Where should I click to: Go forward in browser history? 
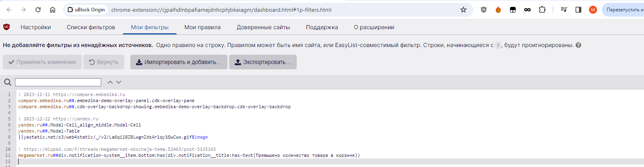tap(23, 10)
